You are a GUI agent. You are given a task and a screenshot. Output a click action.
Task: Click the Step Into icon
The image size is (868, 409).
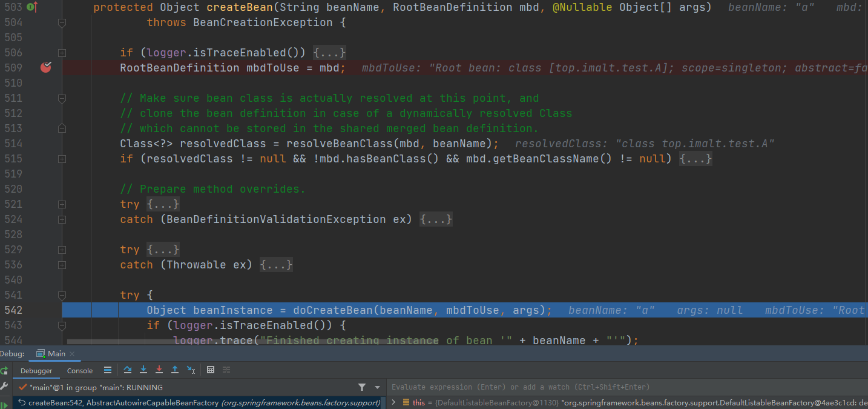click(x=143, y=370)
